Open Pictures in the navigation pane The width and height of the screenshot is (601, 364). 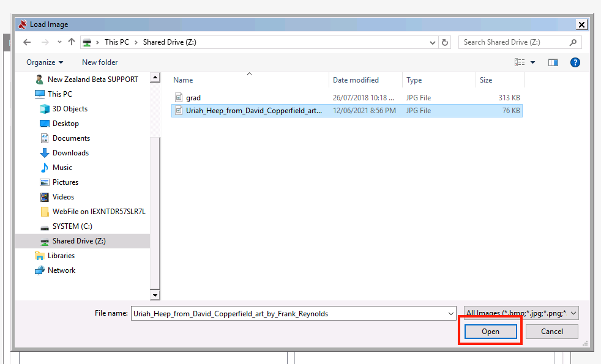point(59,182)
